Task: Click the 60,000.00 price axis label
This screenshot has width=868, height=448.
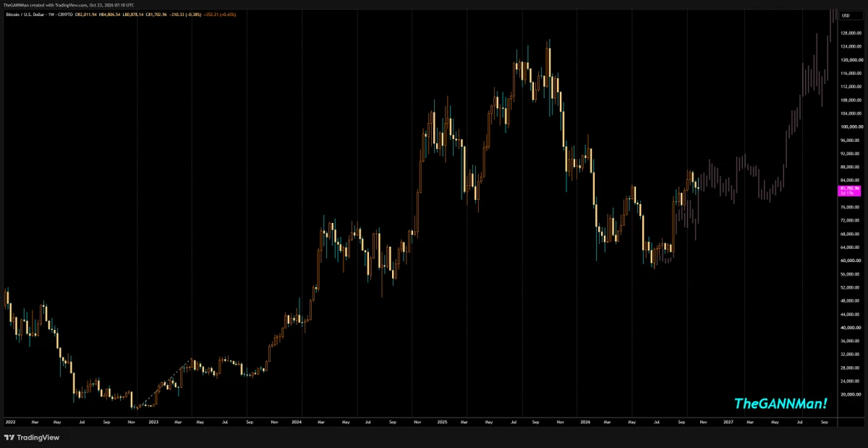Action: pyautogui.click(x=850, y=261)
